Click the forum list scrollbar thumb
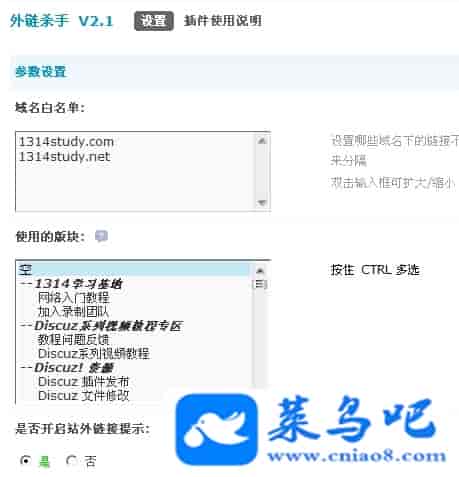459x477 pixels. [x=260, y=284]
